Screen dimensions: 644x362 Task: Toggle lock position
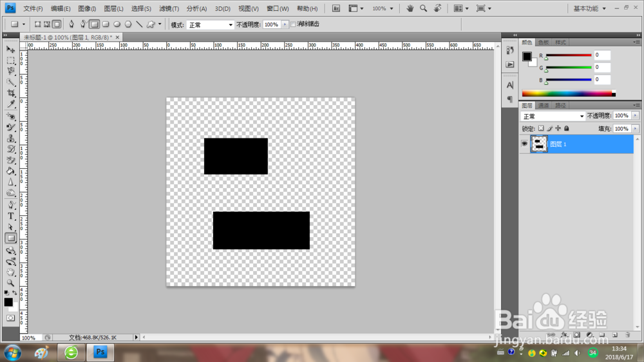pos(558,129)
